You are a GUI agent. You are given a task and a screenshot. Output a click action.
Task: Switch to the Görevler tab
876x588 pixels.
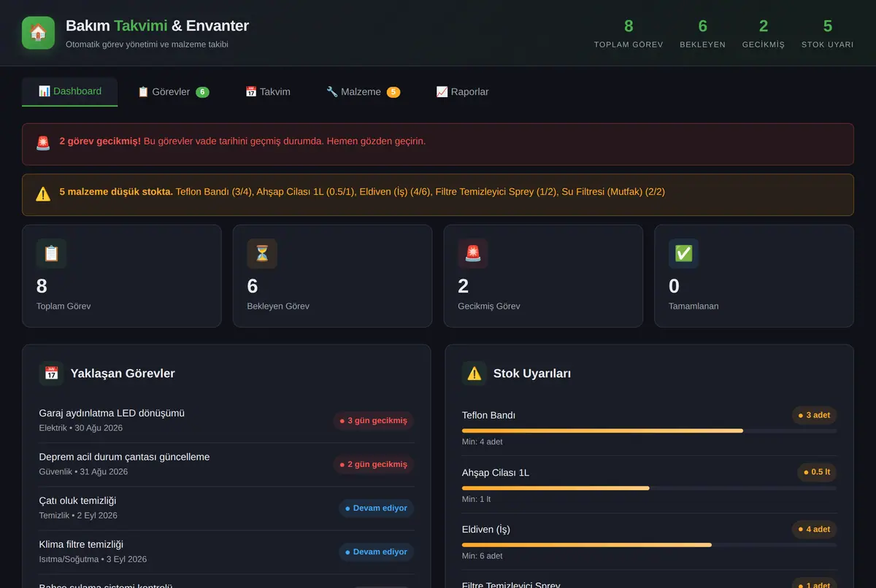[173, 92]
